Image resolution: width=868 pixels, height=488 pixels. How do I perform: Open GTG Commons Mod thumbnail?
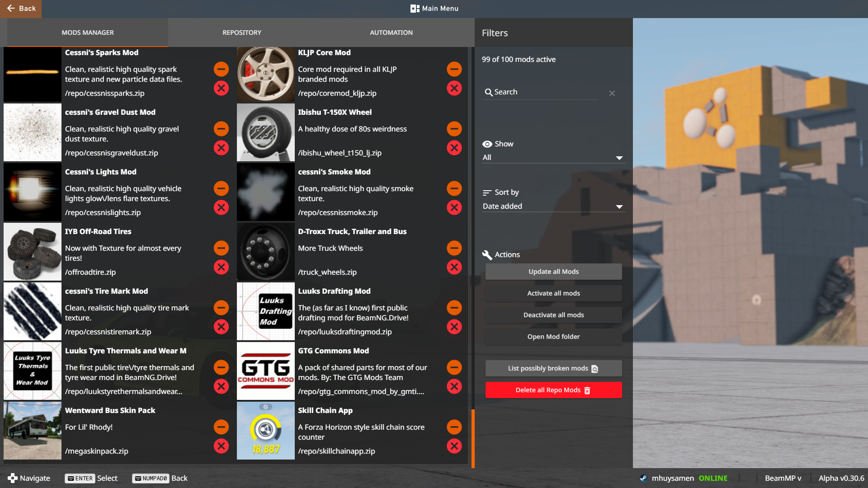click(x=266, y=371)
